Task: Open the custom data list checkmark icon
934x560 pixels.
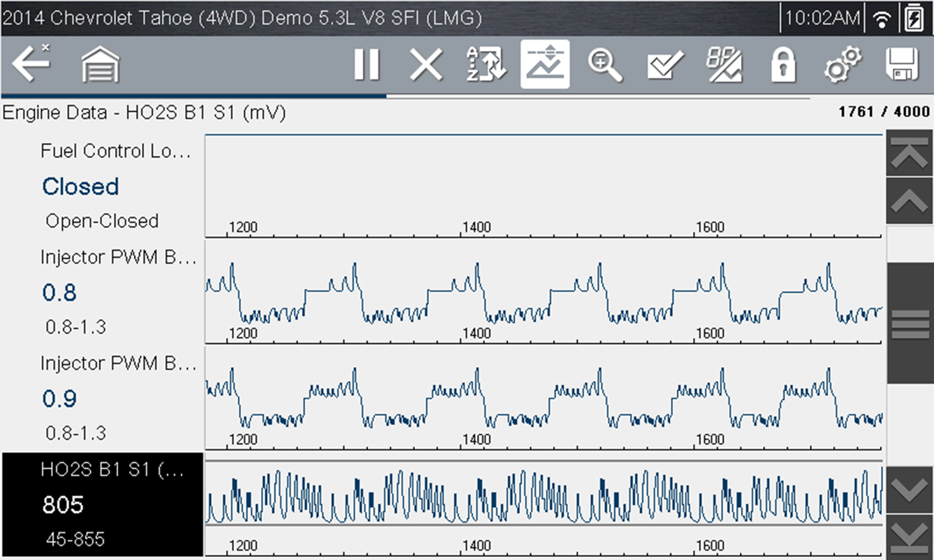Action: pyautogui.click(x=664, y=64)
